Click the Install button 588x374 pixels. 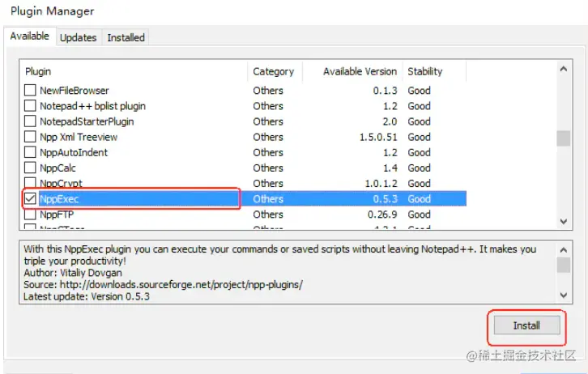(x=526, y=325)
